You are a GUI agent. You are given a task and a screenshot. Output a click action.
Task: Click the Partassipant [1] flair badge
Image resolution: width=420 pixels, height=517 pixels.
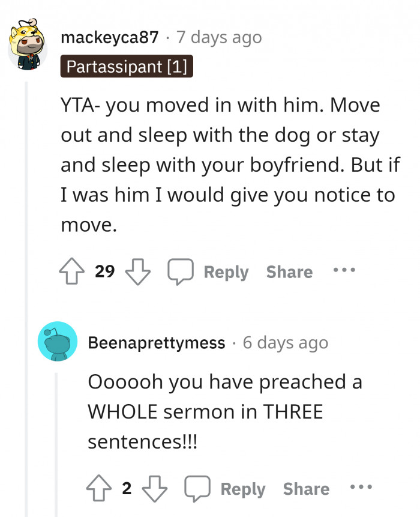[x=127, y=66]
